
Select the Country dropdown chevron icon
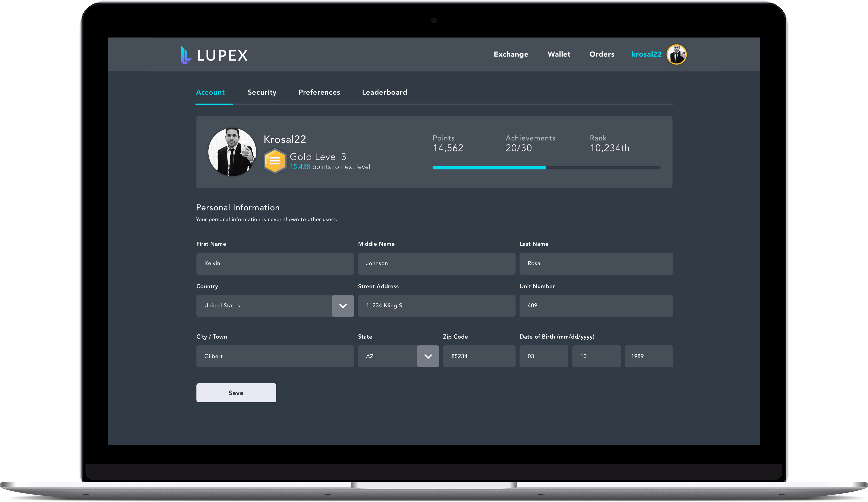coord(342,306)
